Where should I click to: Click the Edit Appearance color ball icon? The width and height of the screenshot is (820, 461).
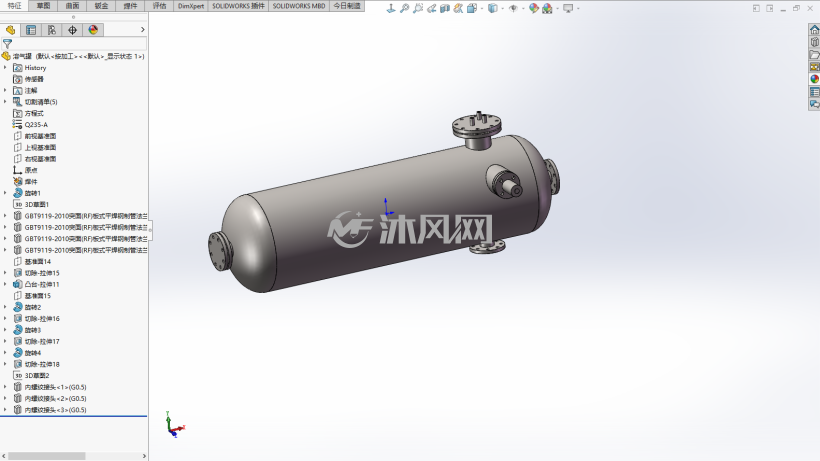point(533,8)
